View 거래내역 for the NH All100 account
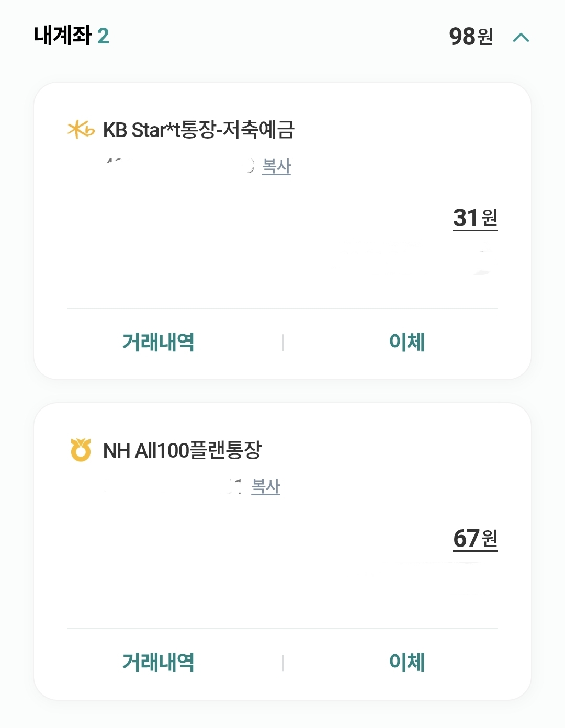 pyautogui.click(x=158, y=662)
